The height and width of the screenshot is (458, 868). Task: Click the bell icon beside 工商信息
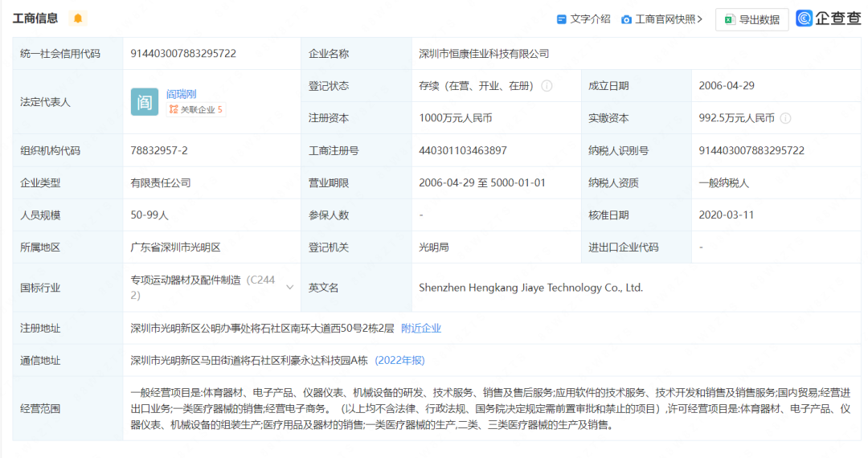78,18
